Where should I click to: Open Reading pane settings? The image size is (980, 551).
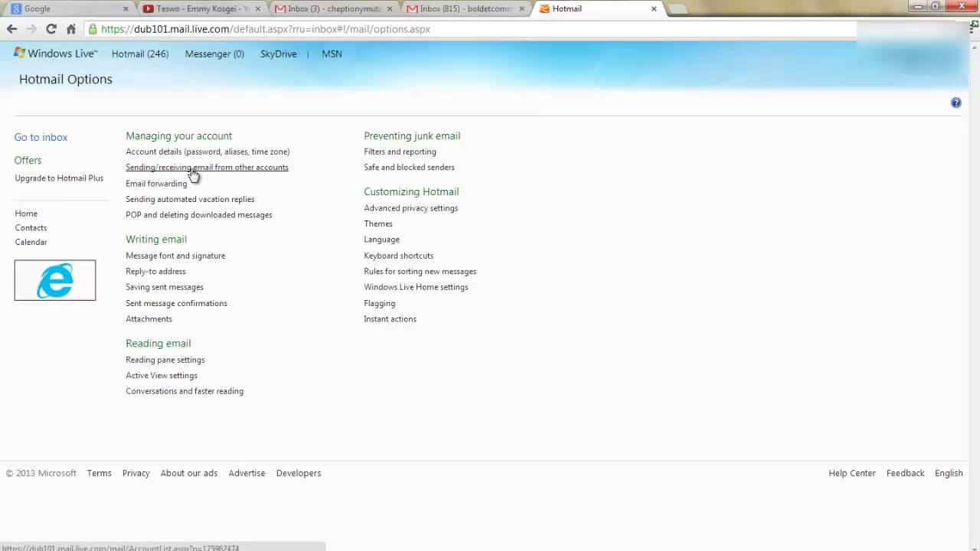click(165, 360)
